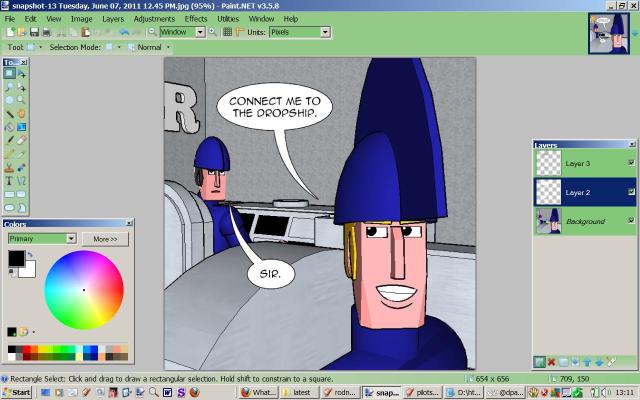This screenshot has width=640, height=400.
Task: Delete layer using red X icon
Action: pyautogui.click(x=551, y=361)
